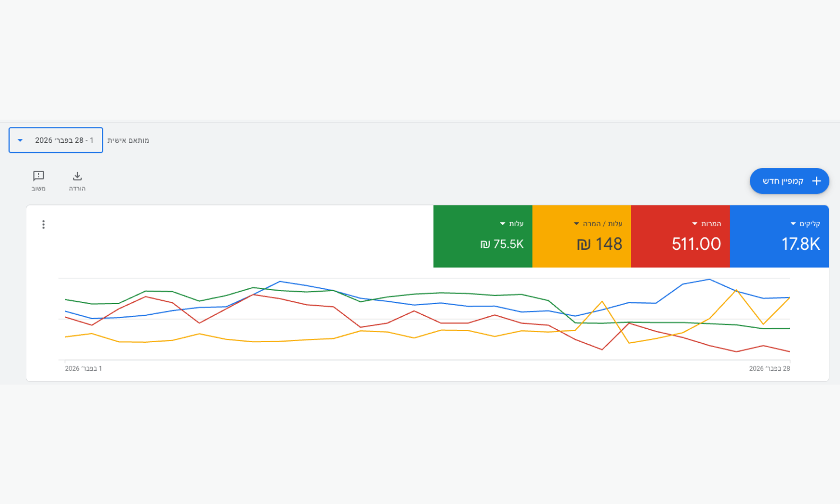Image resolution: width=840 pixels, height=504 pixels.
Task: Click the 511.00 conversions value
Action: [x=696, y=244]
